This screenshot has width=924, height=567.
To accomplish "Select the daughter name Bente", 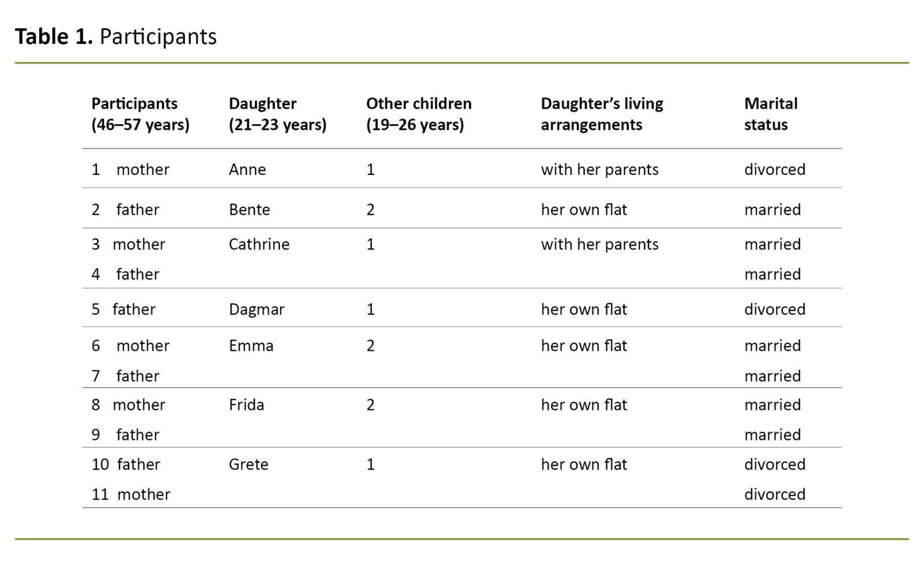I will [249, 210].
